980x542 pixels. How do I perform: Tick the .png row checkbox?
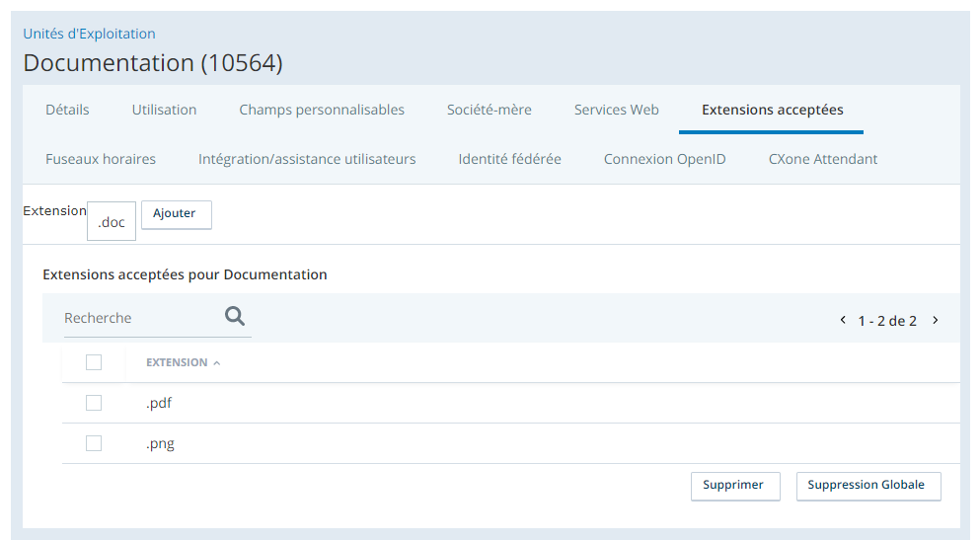(94, 444)
